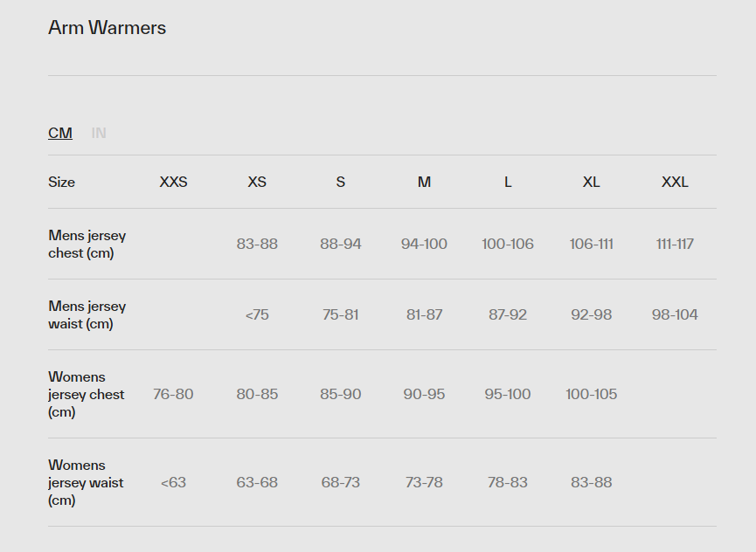Image resolution: width=756 pixels, height=552 pixels.
Task: Click the Size header label
Action: click(x=61, y=182)
